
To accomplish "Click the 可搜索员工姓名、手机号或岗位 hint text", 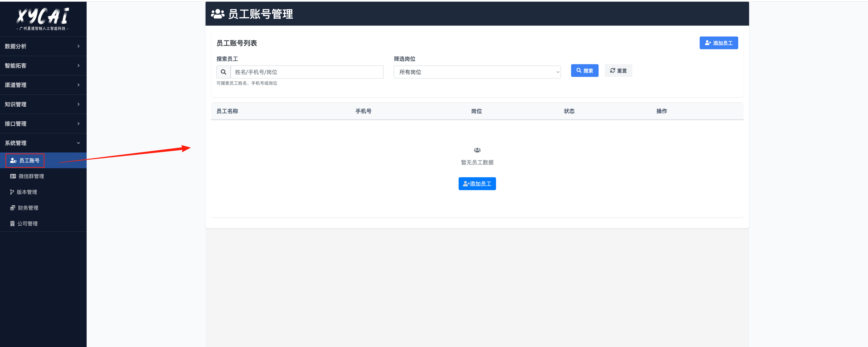I will tap(247, 83).
